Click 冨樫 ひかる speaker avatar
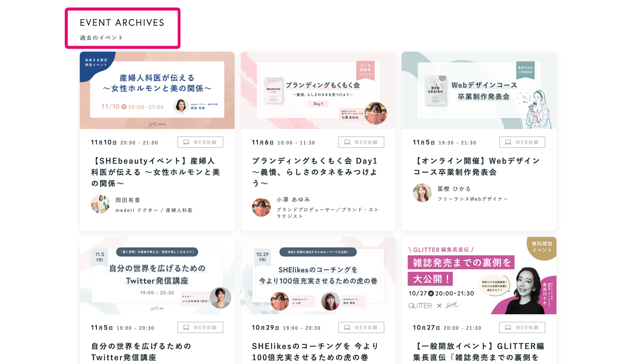640x364 pixels. 422,193
